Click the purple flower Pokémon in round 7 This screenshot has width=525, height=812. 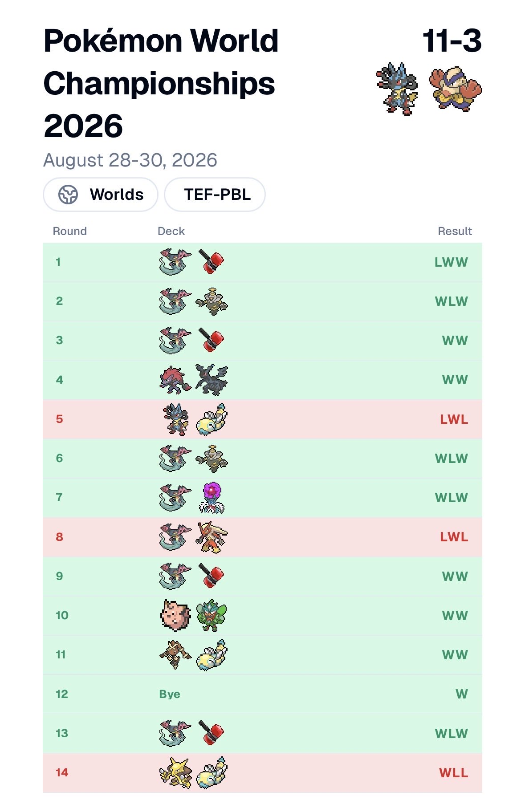(212, 498)
